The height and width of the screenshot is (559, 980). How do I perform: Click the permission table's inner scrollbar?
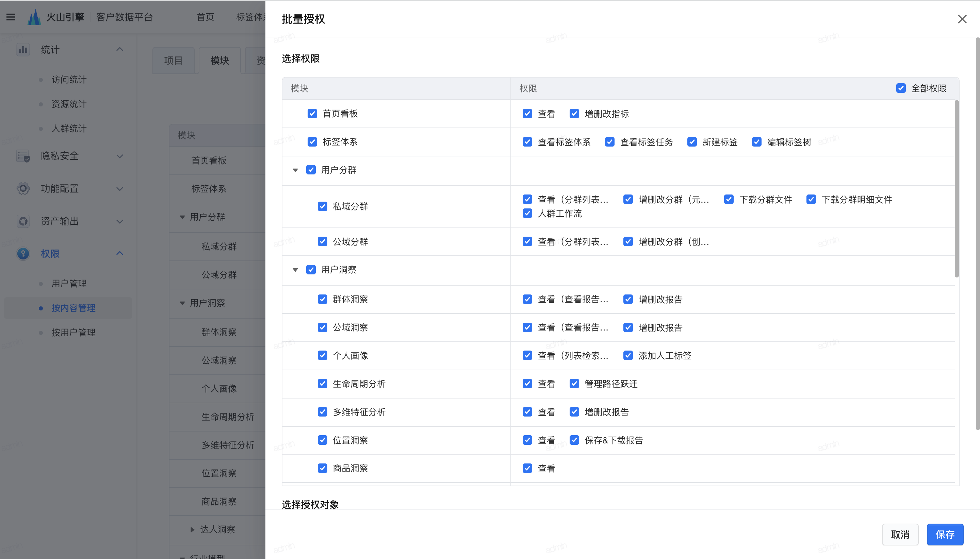click(x=957, y=188)
